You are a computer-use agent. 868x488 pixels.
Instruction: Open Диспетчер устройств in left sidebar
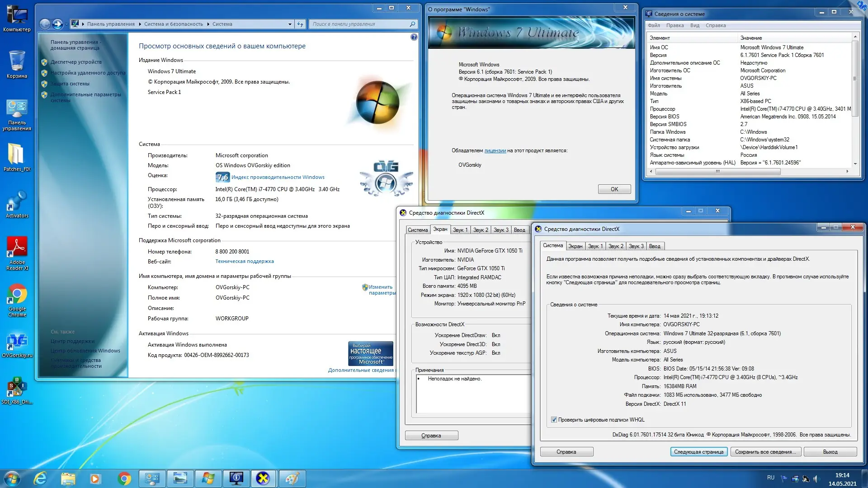(x=76, y=62)
